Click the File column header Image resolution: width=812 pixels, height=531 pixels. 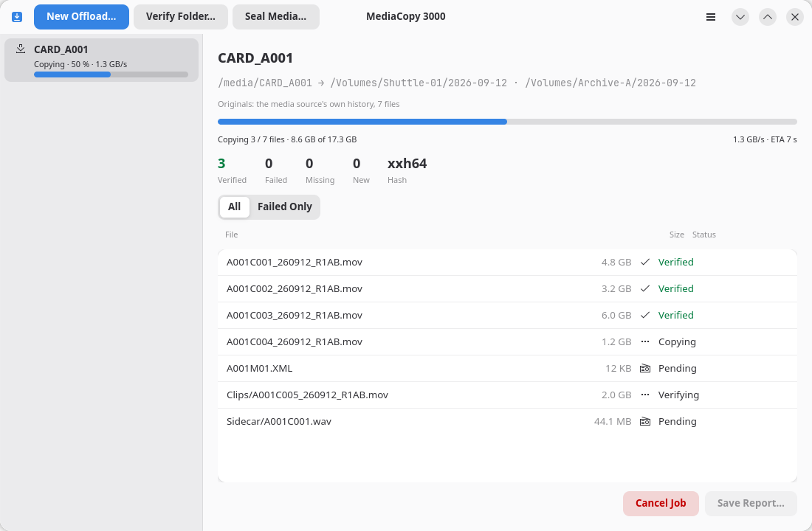tap(232, 235)
